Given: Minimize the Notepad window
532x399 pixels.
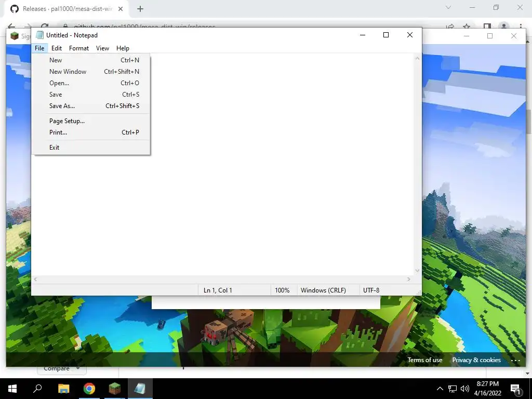Looking at the screenshot, I should (363, 35).
